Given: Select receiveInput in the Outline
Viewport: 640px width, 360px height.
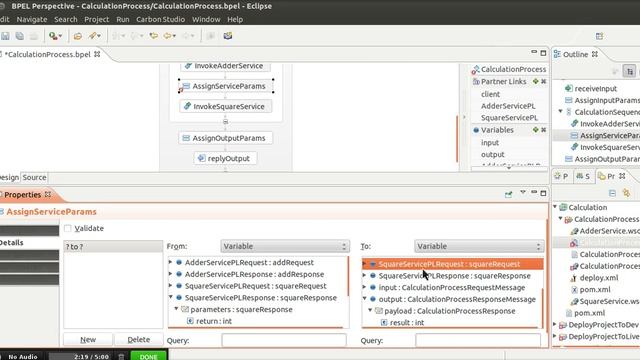Looking at the screenshot, I should (x=596, y=88).
